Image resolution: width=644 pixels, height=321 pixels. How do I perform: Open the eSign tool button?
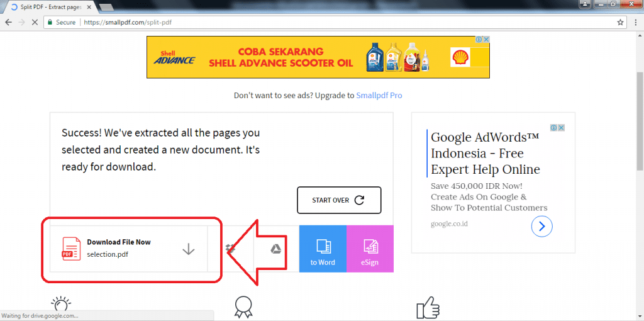tap(370, 249)
